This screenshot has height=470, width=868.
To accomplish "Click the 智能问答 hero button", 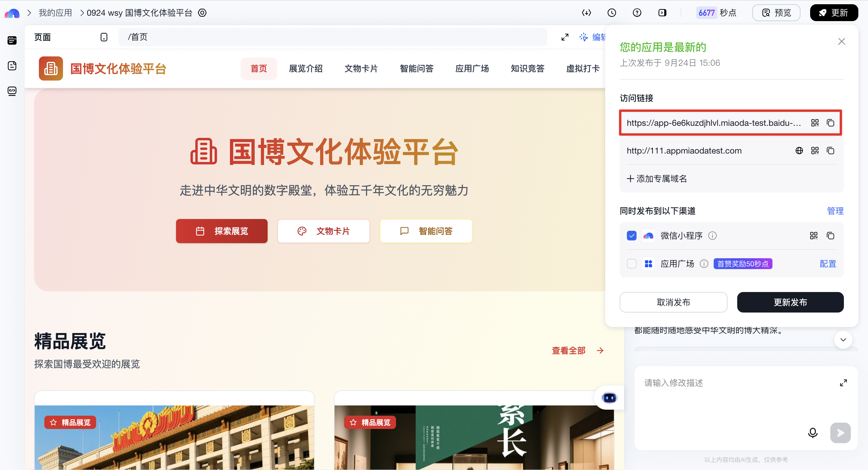I will point(426,231).
